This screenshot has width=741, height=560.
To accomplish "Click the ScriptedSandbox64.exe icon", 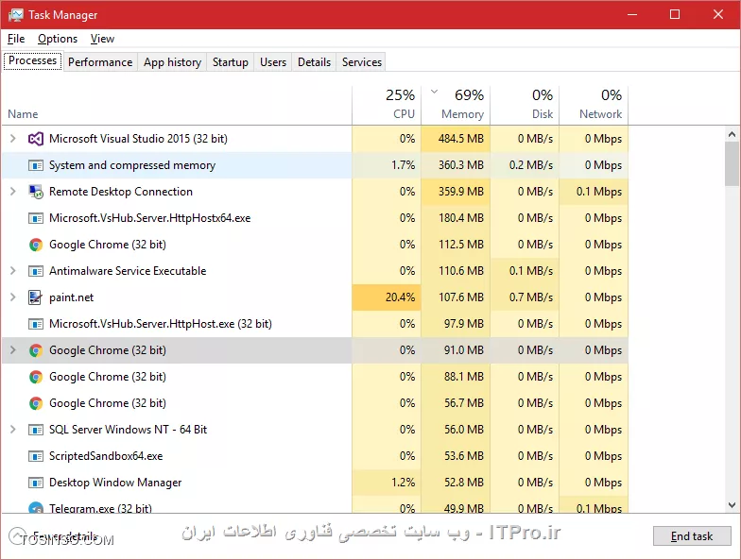I will pos(36,456).
